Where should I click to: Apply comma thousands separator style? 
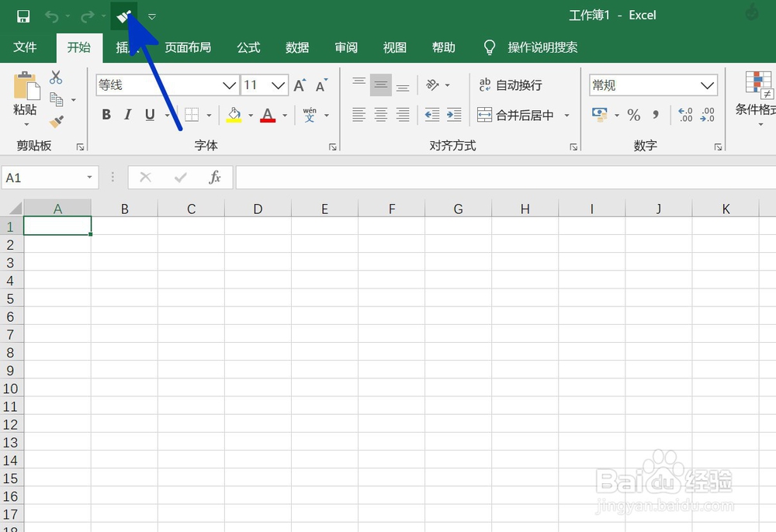coord(656,116)
